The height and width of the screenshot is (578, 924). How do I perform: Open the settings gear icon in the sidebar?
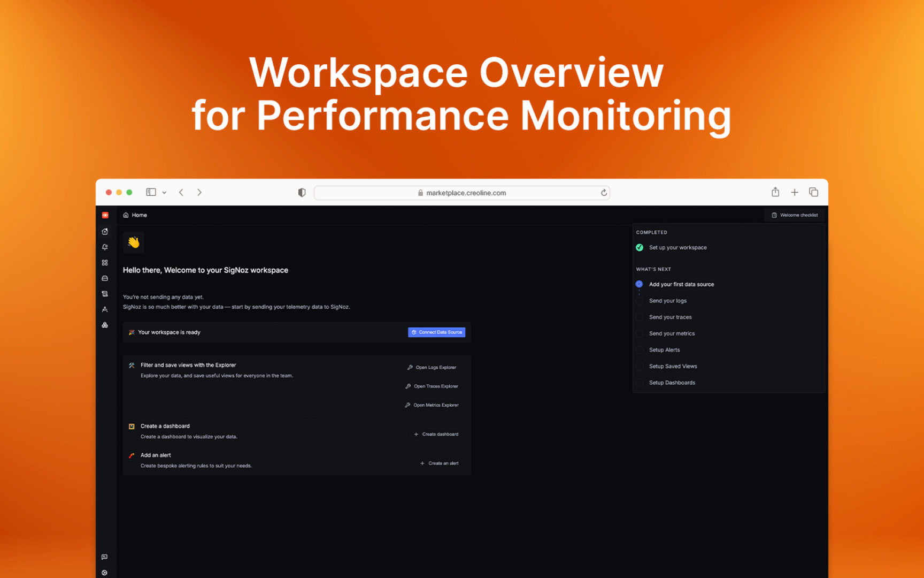[104, 573]
